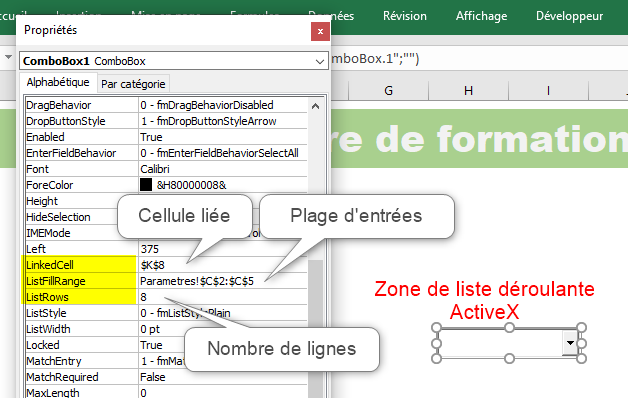Select the Font property name
The image size is (628, 398).
tap(37, 169)
